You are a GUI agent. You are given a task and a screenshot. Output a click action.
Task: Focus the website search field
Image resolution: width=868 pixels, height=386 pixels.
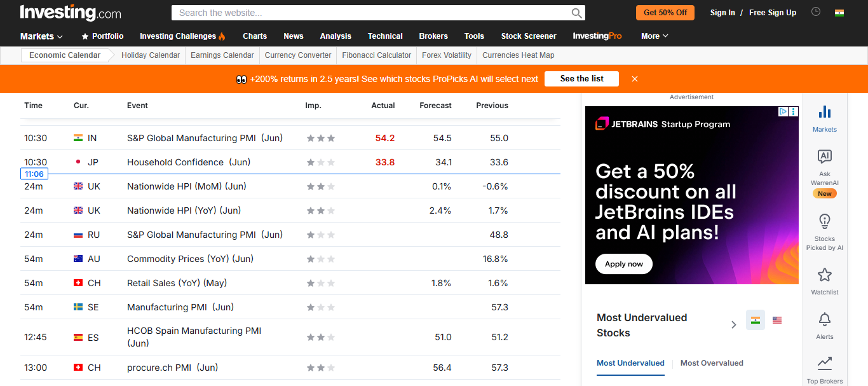[372, 13]
